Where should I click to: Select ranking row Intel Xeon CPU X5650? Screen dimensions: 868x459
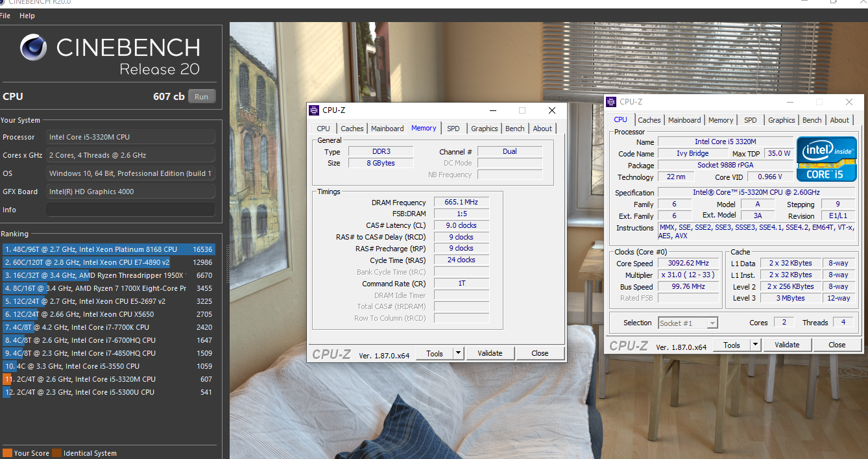point(109,314)
